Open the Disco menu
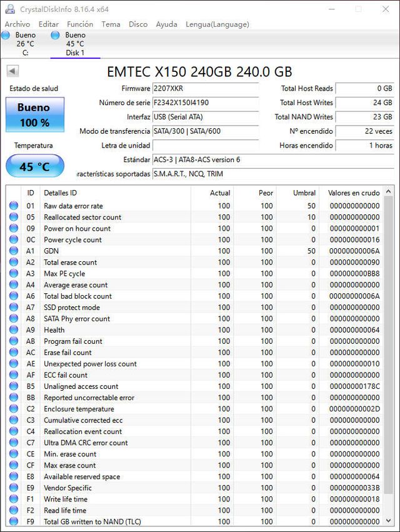Image resolution: width=400 pixels, height=532 pixels. tap(138, 24)
